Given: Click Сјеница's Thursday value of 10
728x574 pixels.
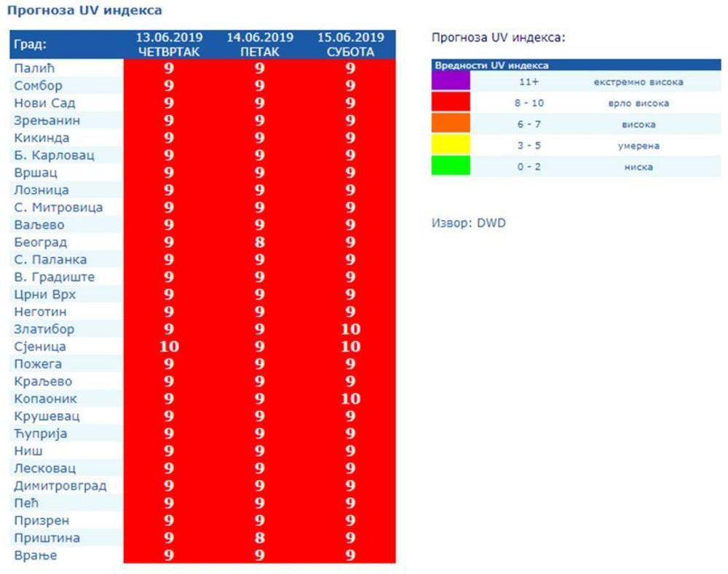Looking at the screenshot, I should click(x=169, y=347).
